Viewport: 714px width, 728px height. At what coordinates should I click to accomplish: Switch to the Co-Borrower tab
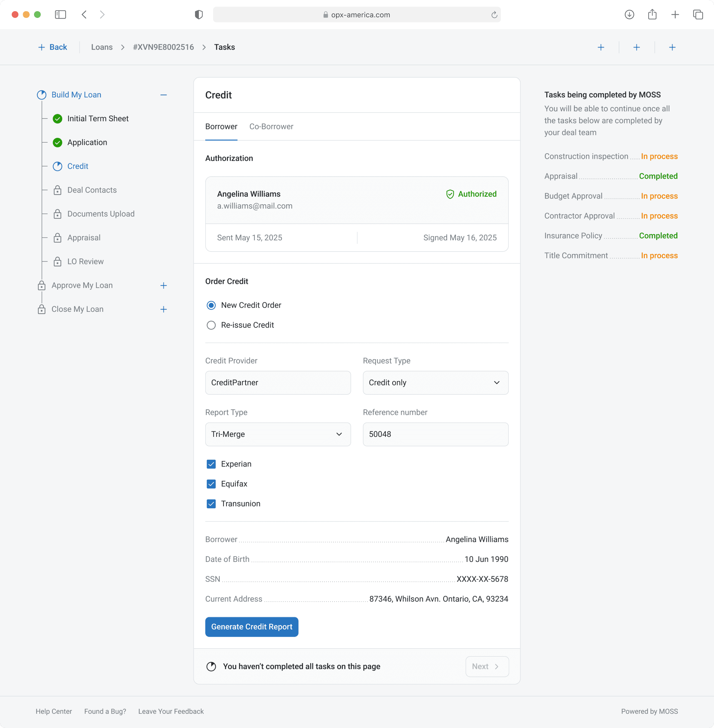(x=271, y=127)
